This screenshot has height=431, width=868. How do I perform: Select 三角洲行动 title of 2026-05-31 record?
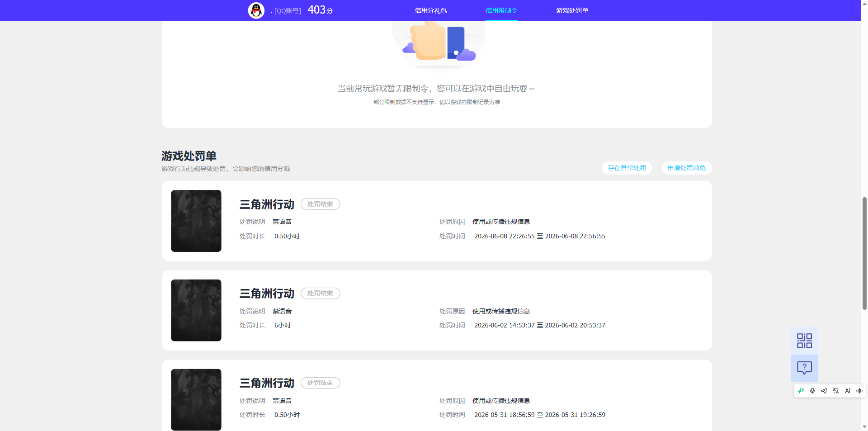coord(267,383)
